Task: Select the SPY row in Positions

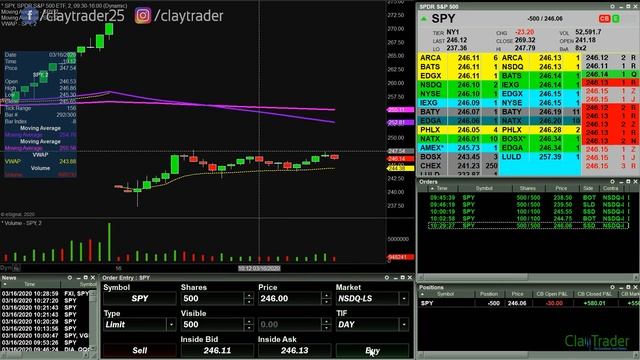Action: (x=529, y=303)
